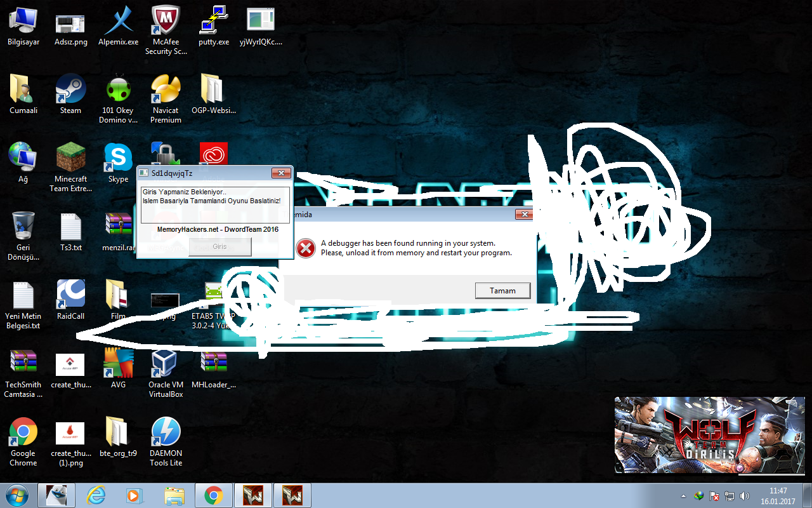The height and width of the screenshot is (508, 812).
Task: Click the Giris Yapmaniz Bekleniyor log box
Action: point(215,204)
